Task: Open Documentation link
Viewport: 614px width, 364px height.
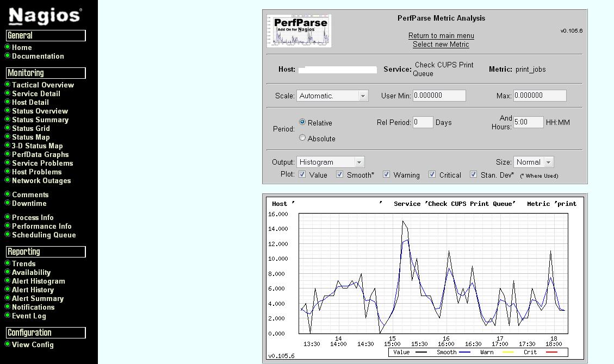Action: tap(38, 56)
